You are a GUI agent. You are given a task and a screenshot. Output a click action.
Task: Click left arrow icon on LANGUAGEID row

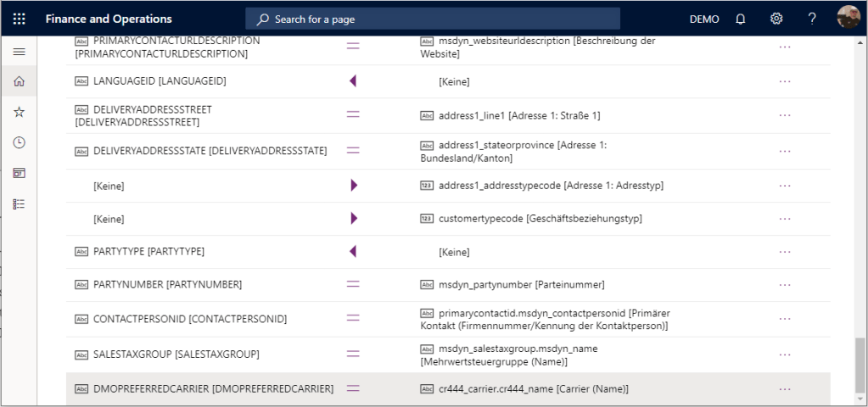pos(353,81)
